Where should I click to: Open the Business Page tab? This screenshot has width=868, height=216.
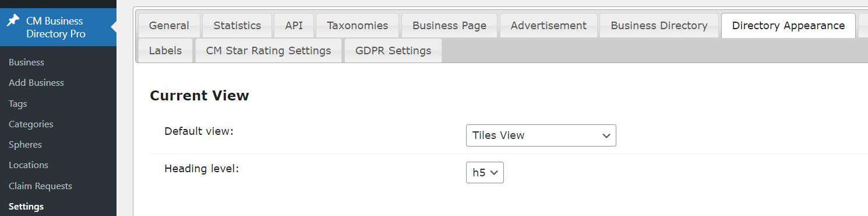click(449, 26)
